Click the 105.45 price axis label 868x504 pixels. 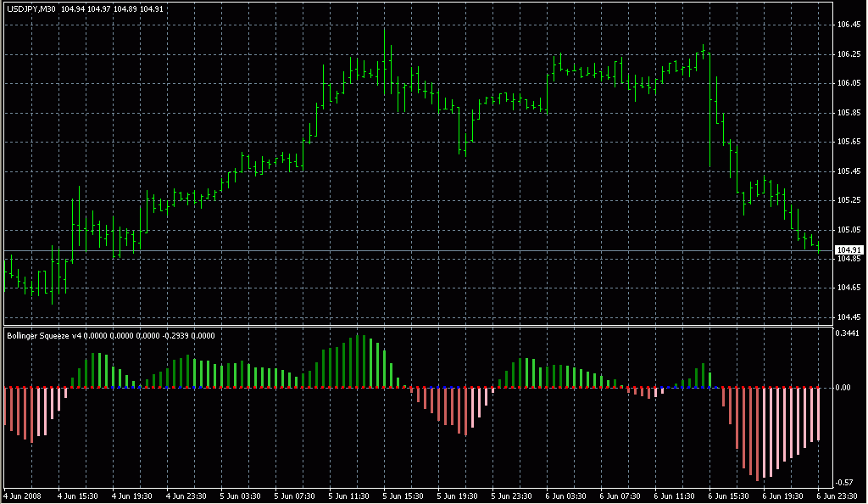(x=849, y=171)
